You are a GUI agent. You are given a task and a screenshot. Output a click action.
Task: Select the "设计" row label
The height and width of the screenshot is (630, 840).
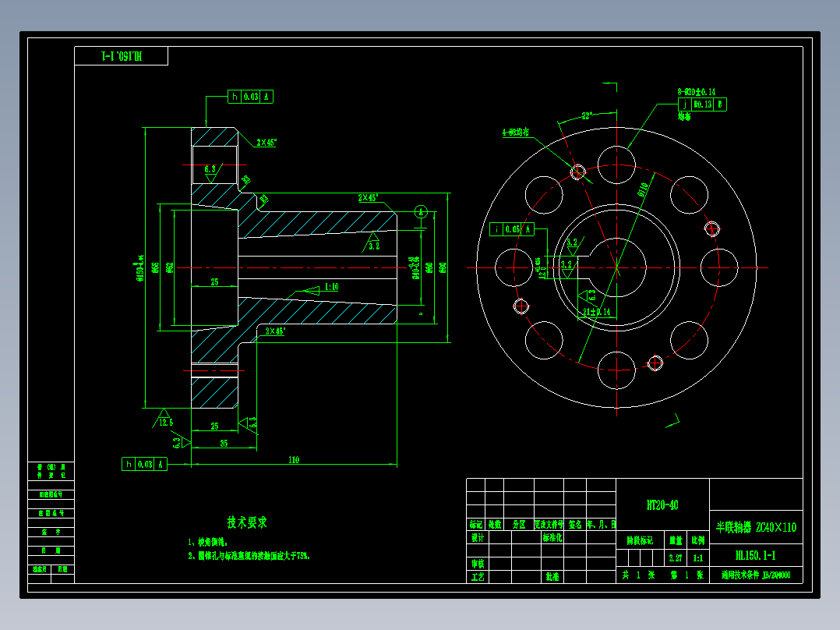[x=478, y=538]
